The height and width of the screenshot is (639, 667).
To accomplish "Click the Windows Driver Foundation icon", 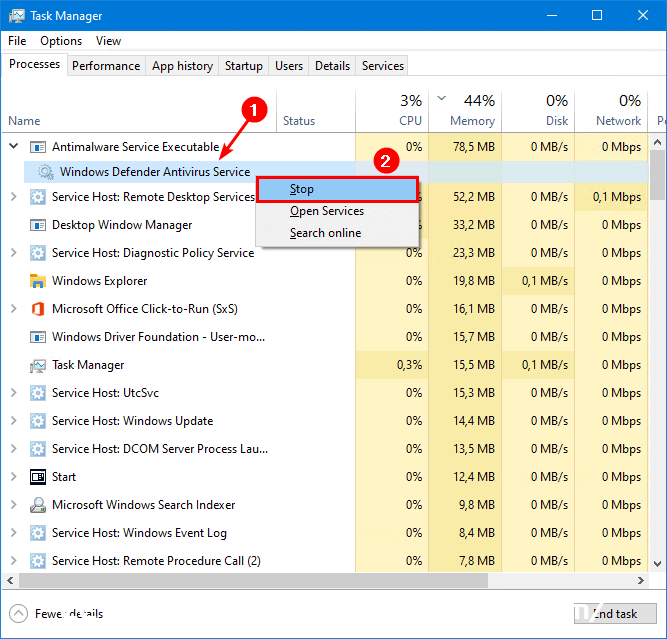I will [x=38, y=337].
